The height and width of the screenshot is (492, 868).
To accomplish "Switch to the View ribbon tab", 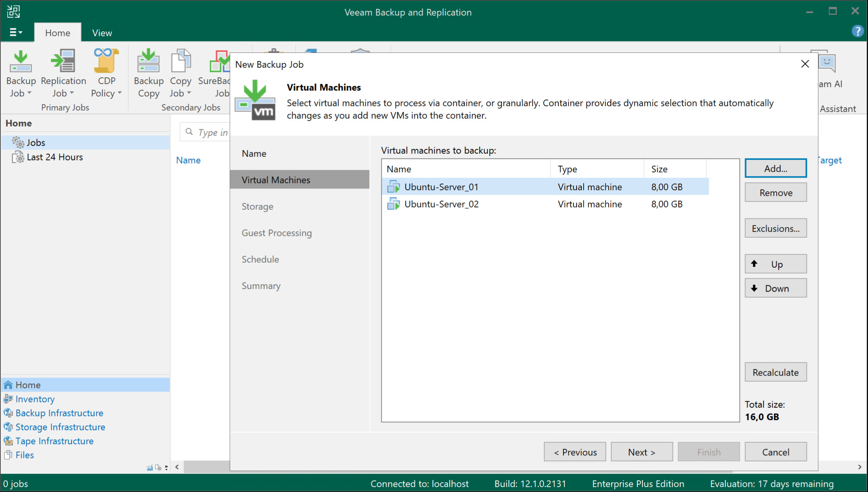I will pyautogui.click(x=101, y=32).
